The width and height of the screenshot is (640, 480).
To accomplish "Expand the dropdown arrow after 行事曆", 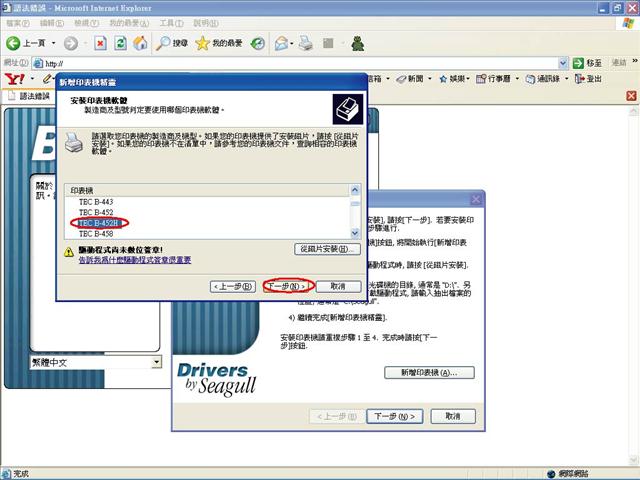I will [x=517, y=79].
